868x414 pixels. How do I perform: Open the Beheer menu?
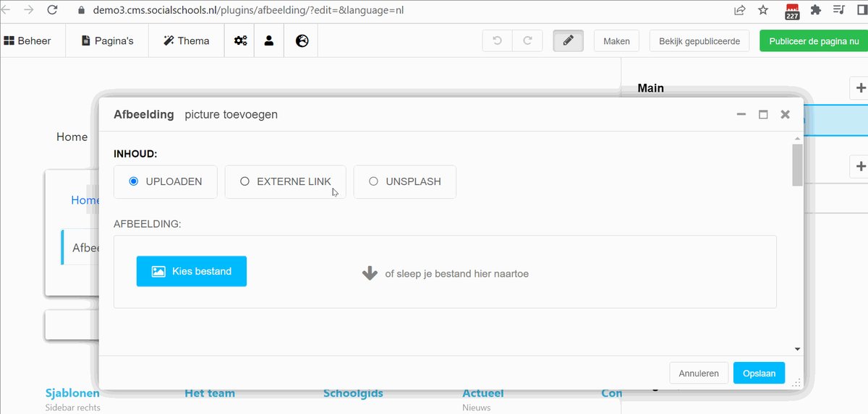(x=27, y=40)
